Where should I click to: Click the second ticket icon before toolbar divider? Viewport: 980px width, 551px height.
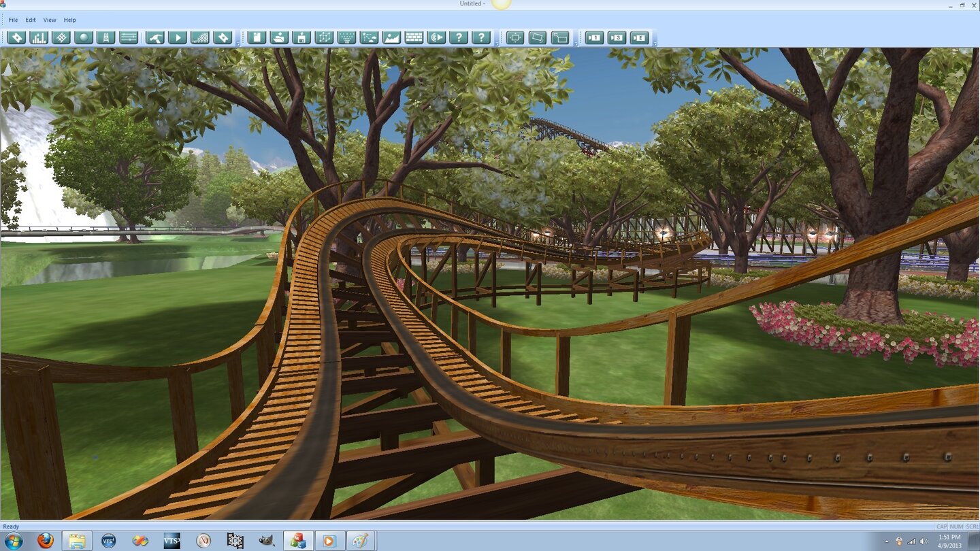tap(223, 37)
